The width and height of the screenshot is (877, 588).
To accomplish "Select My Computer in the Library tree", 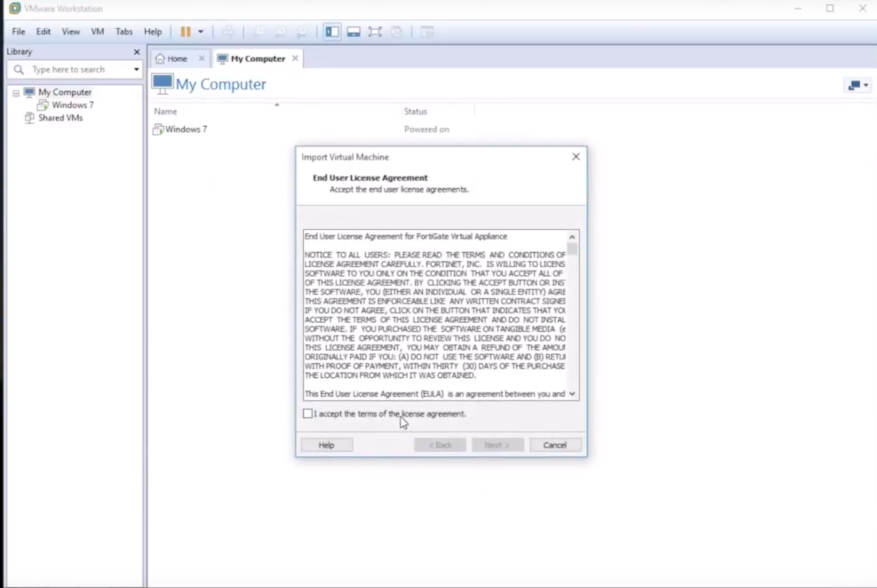I will tap(65, 92).
